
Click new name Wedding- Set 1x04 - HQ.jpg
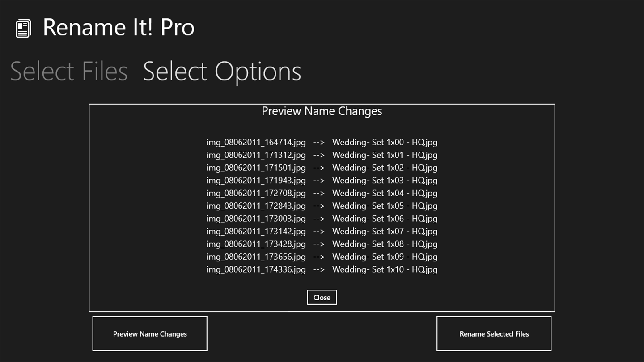coord(385,193)
